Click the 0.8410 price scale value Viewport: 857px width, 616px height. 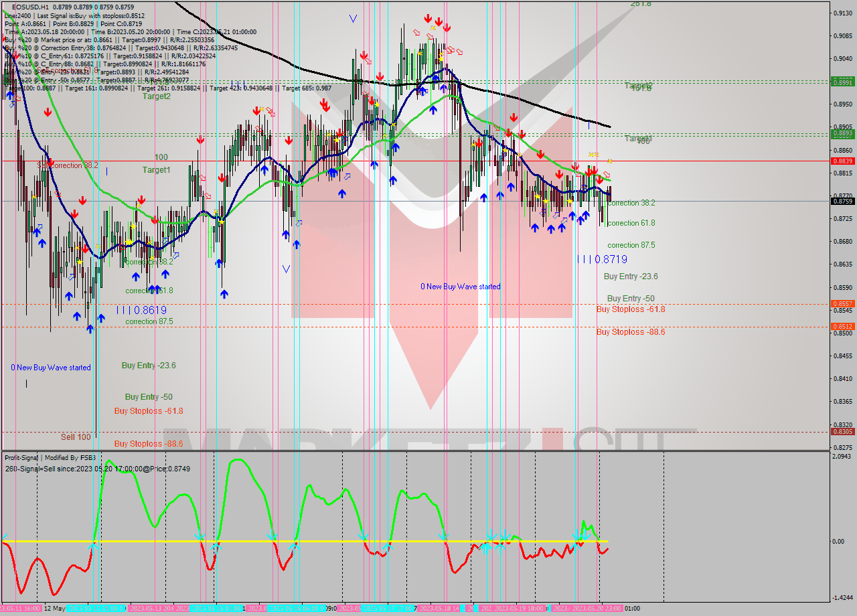842,378
